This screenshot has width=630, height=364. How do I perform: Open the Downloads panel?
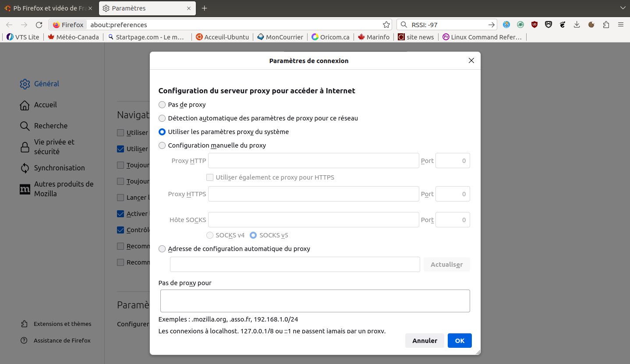click(577, 25)
